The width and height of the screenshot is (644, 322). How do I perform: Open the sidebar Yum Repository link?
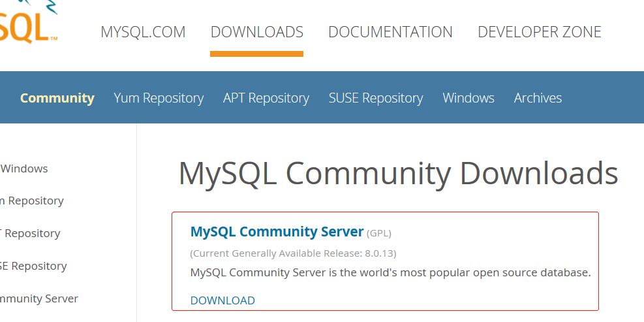[31, 201]
